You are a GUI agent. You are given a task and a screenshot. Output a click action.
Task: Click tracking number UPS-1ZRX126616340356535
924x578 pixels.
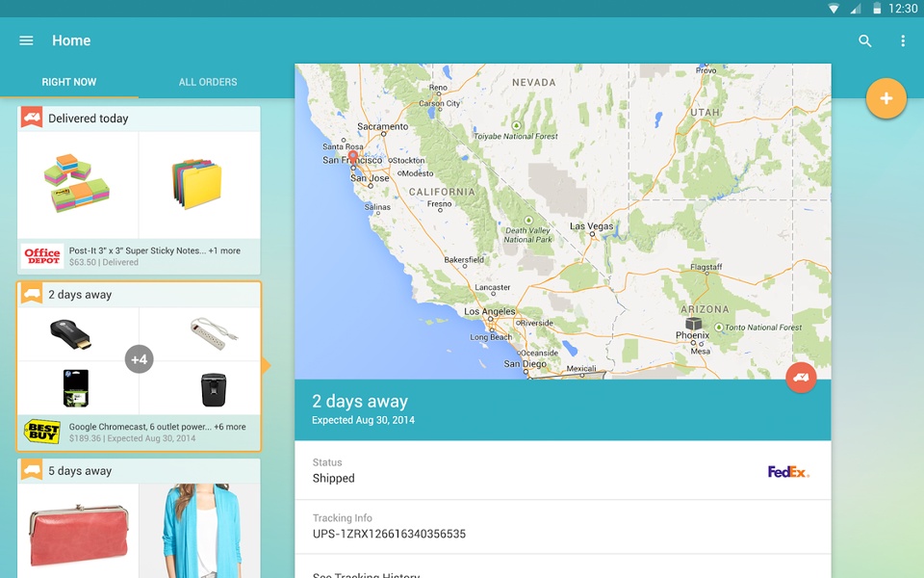pyautogui.click(x=389, y=534)
